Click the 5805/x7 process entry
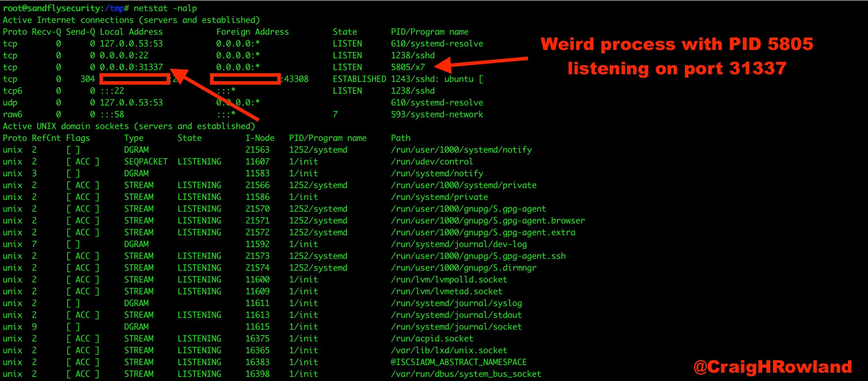This screenshot has height=381, width=868. click(408, 67)
